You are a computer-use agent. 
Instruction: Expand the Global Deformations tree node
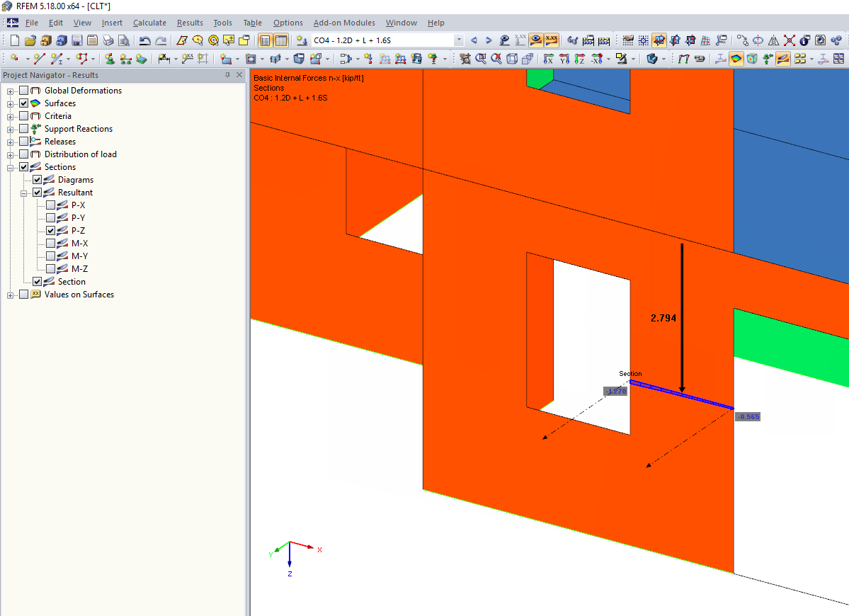coord(11,91)
